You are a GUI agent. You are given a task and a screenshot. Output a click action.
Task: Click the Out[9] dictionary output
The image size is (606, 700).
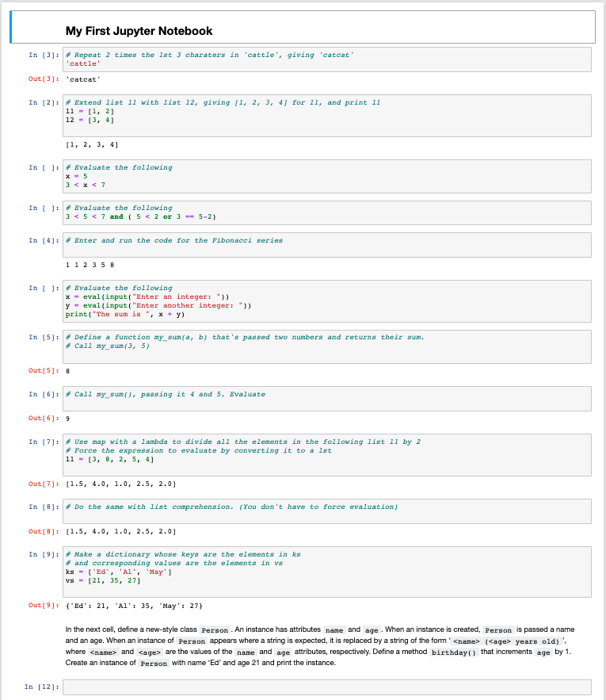coord(134,606)
